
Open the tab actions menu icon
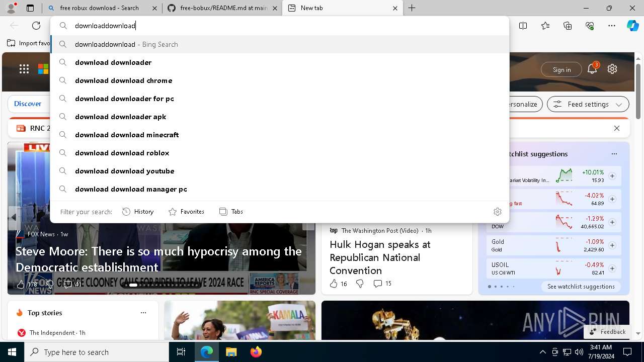(x=30, y=8)
